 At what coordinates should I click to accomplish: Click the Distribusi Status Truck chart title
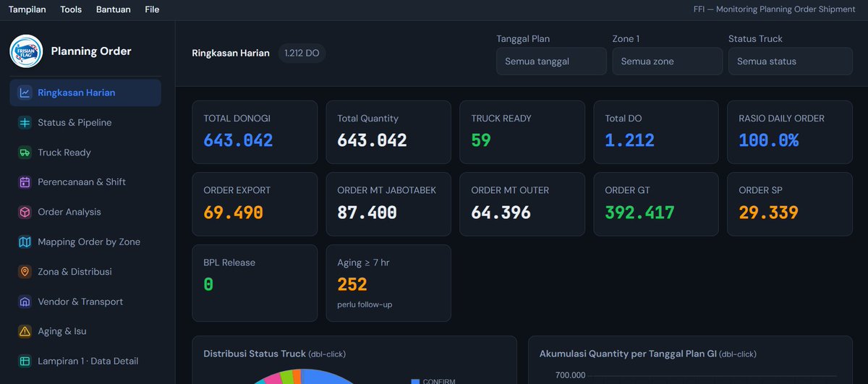click(x=274, y=354)
